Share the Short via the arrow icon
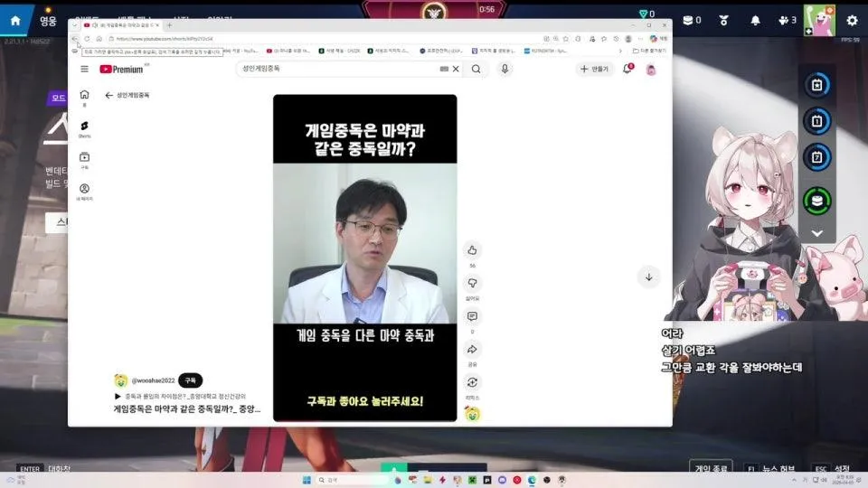The image size is (868, 488). click(x=472, y=350)
